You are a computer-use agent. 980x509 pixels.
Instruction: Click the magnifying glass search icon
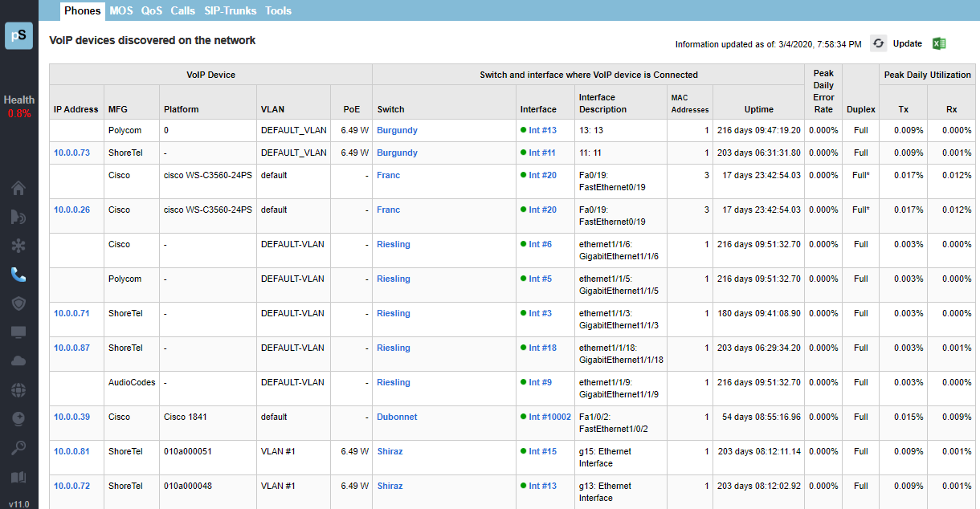click(18, 447)
